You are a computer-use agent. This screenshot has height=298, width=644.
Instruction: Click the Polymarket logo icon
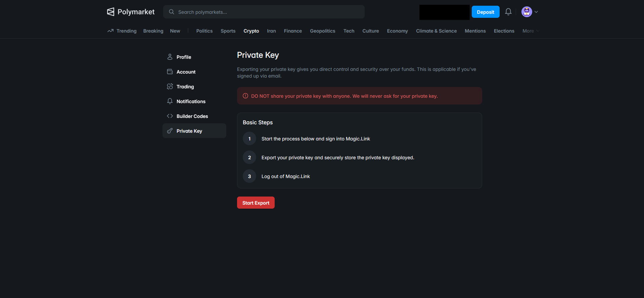(x=111, y=11)
